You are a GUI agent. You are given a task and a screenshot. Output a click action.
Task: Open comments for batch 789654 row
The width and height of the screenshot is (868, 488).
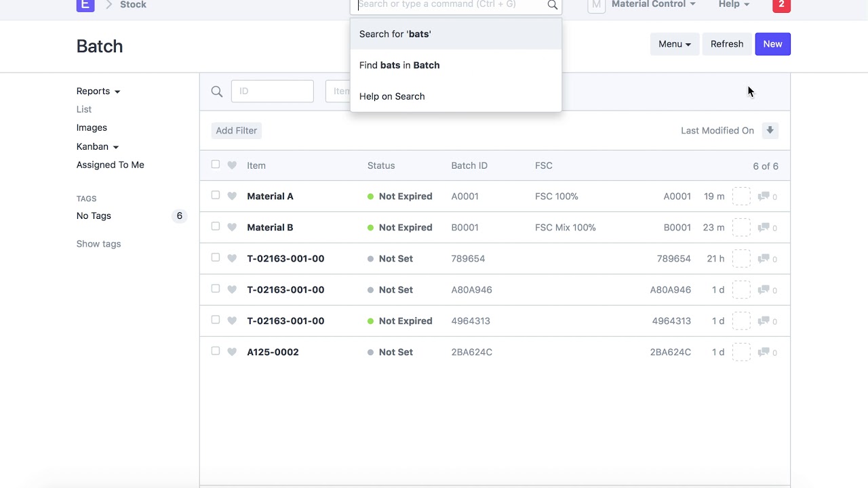(x=767, y=259)
